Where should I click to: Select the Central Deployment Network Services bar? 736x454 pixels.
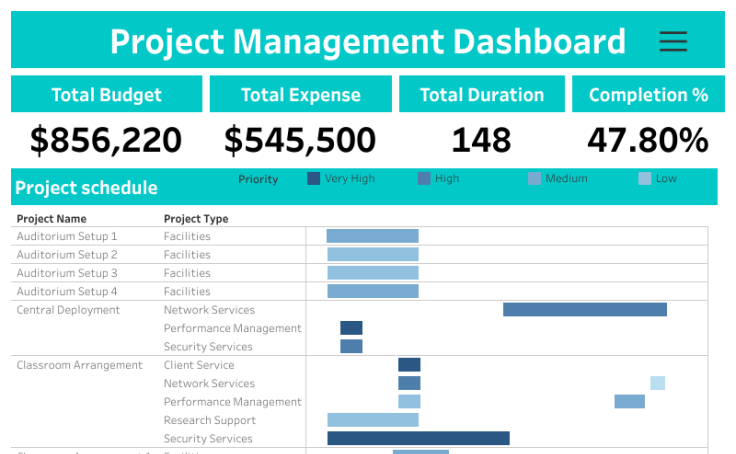584,310
